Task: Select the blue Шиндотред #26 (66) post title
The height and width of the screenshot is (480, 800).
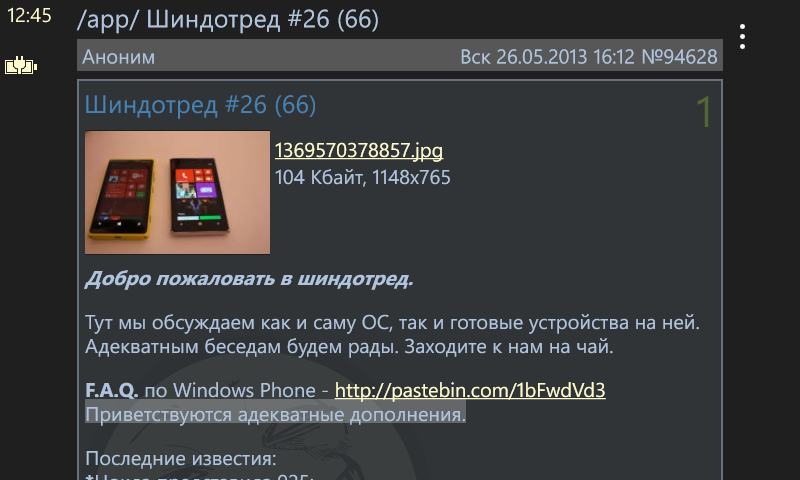Action: pos(201,105)
